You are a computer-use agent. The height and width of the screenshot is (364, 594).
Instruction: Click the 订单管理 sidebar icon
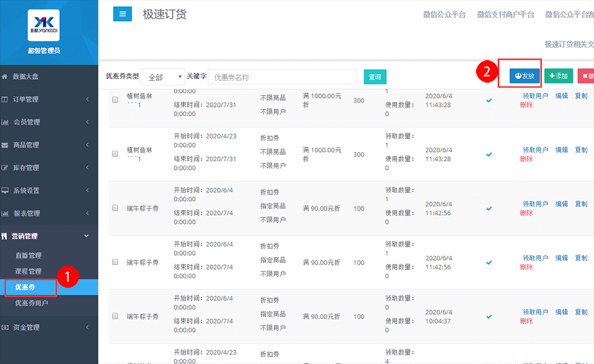(4, 99)
